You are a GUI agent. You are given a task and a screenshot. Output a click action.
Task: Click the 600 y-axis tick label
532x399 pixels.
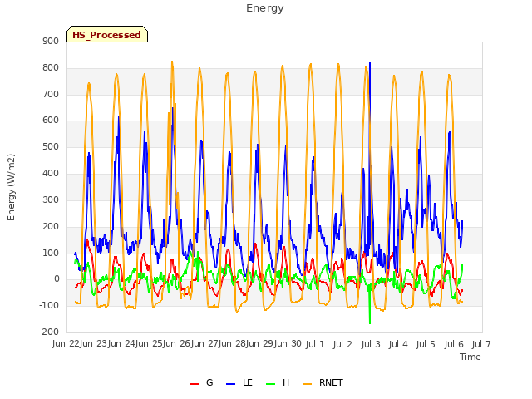51,121
